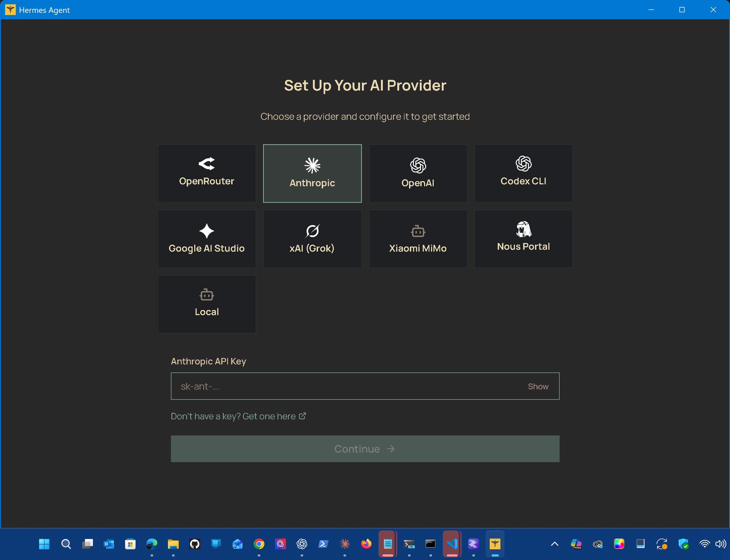This screenshot has width=730, height=560.
Task: Click the Anthropic API Key input field
Action: (365, 386)
